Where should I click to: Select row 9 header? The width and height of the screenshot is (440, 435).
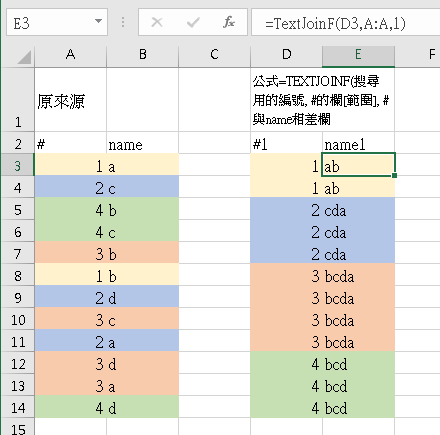(x=18, y=297)
